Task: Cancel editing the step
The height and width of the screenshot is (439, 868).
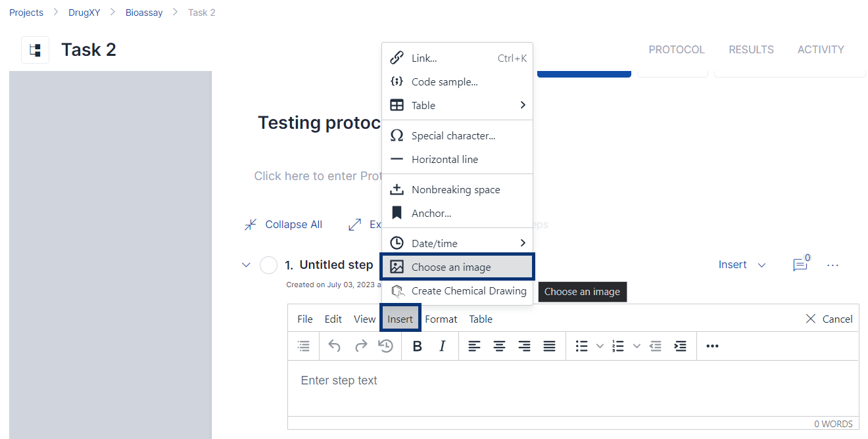Action: point(829,319)
